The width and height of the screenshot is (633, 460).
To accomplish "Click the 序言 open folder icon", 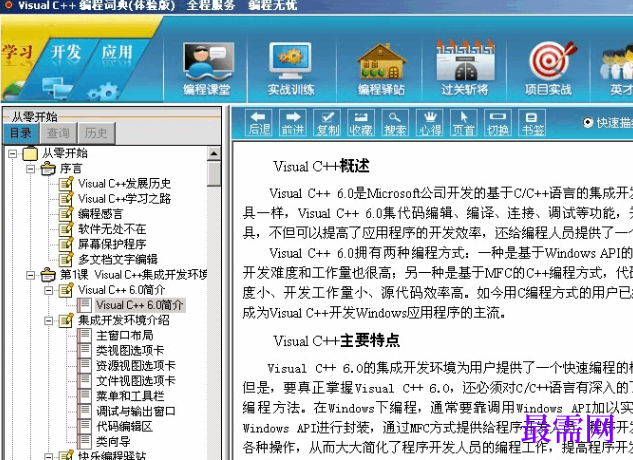I will tap(48, 168).
